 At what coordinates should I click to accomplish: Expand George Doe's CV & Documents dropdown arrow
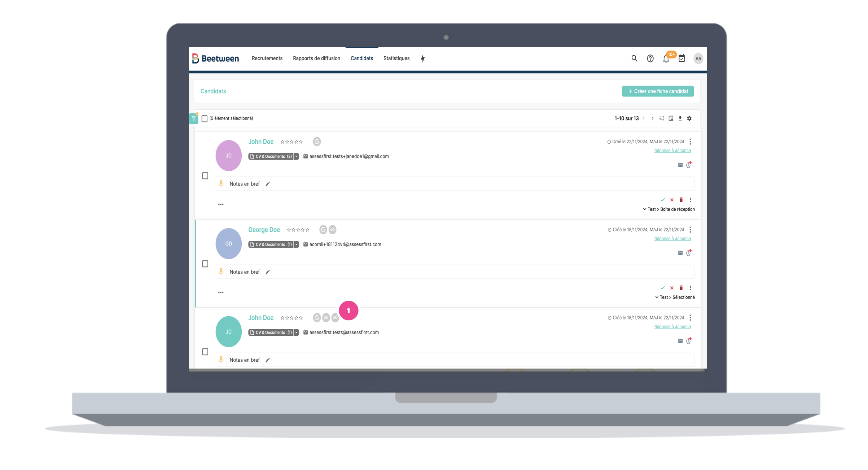(296, 244)
